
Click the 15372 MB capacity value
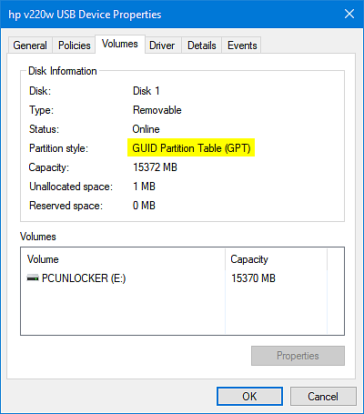click(155, 167)
